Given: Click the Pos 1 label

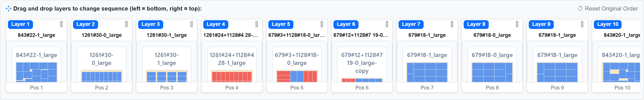Looking at the screenshot, I should (37, 87).
